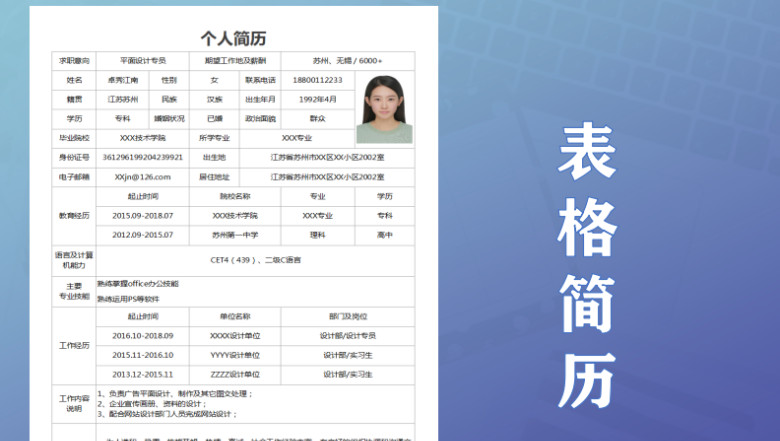Viewport: 780px width, 441px height.
Task: Click the "姓名" label cell
Action: pos(74,80)
